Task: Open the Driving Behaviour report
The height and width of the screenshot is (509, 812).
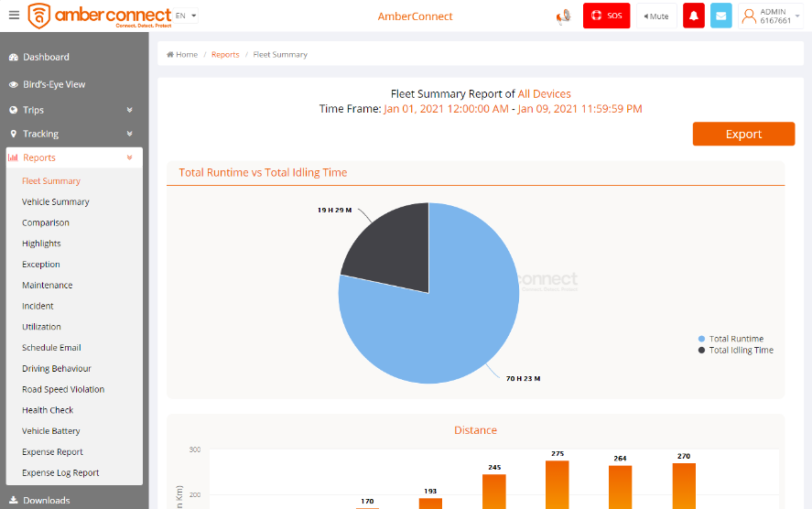Action: tap(57, 369)
